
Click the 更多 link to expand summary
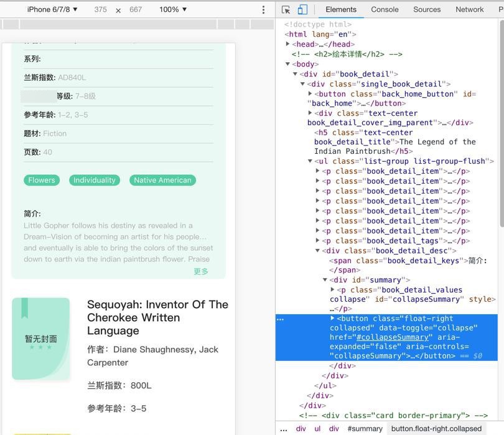[x=201, y=271]
